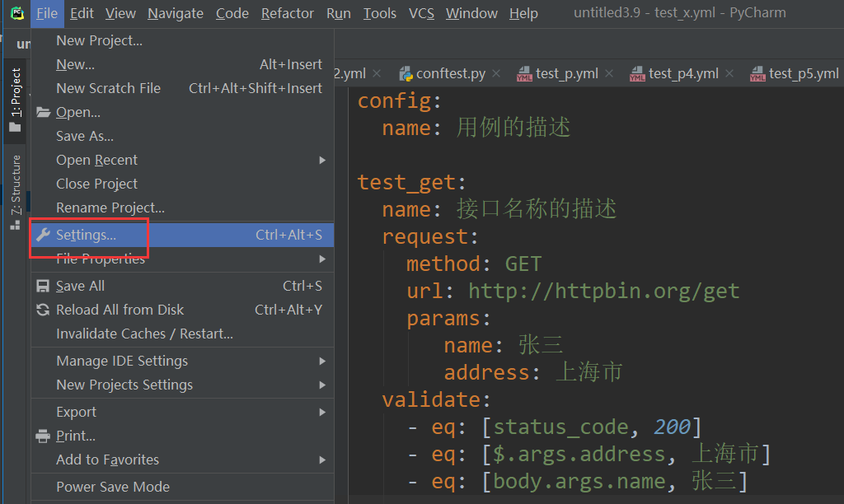Select New Scratch File menu entry
Screen dimensions: 844x504
pyautogui.click(x=182, y=88)
